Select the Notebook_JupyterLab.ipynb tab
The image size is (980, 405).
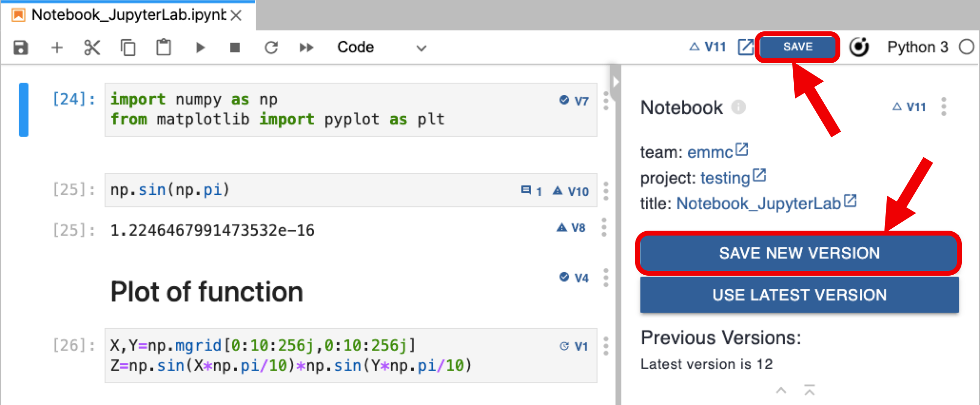tap(128, 15)
